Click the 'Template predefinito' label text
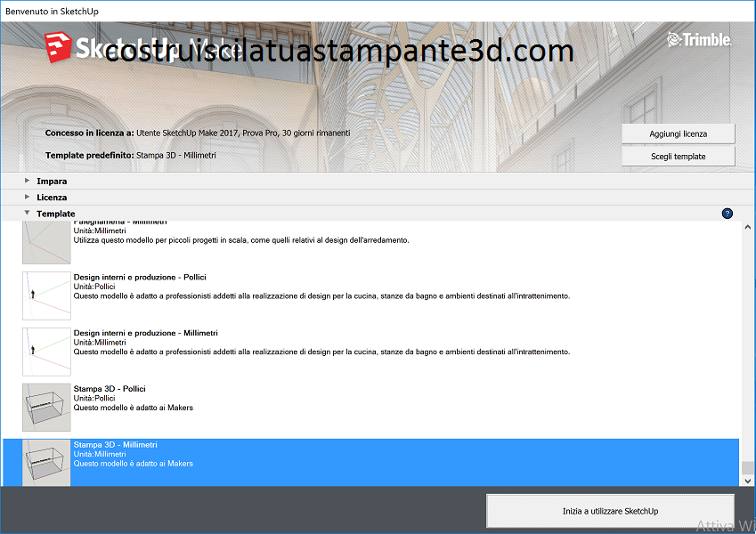Image resolution: width=756 pixels, height=534 pixels. [90, 155]
